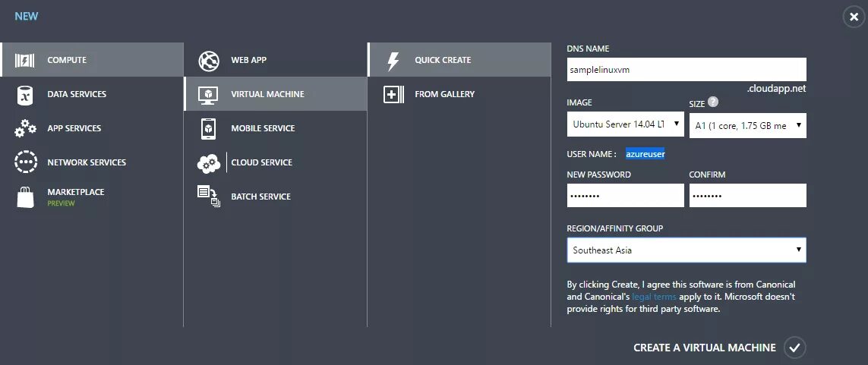Click the From Gallery plus icon
868x365 pixels.
[x=393, y=95]
